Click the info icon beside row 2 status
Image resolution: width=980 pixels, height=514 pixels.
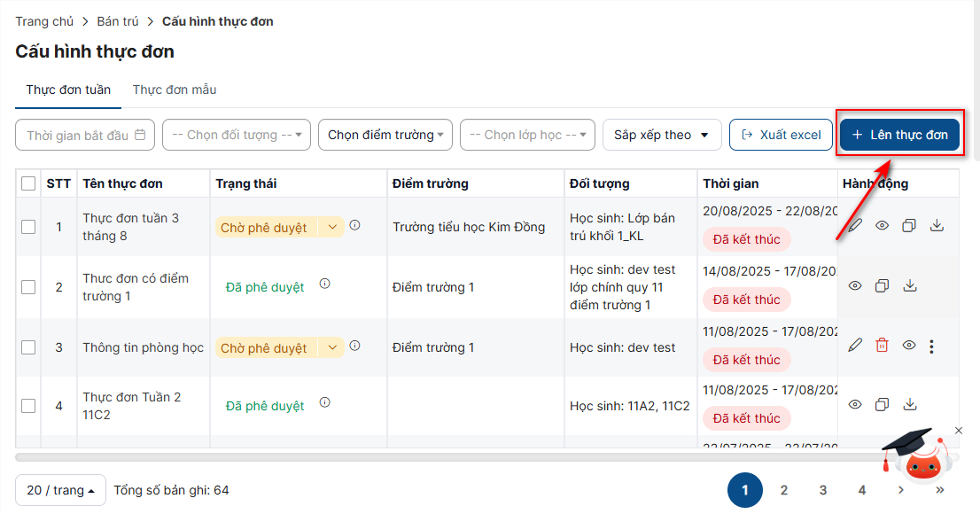pos(324,284)
